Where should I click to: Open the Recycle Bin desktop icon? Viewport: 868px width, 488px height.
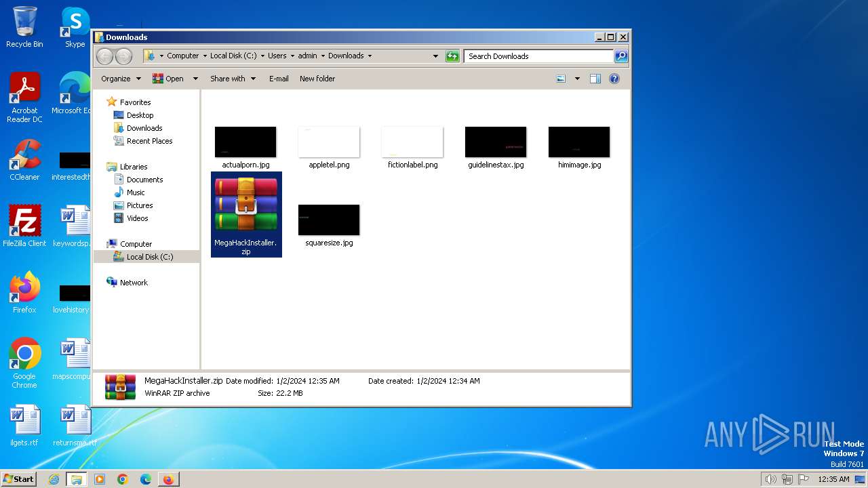pyautogui.click(x=24, y=27)
